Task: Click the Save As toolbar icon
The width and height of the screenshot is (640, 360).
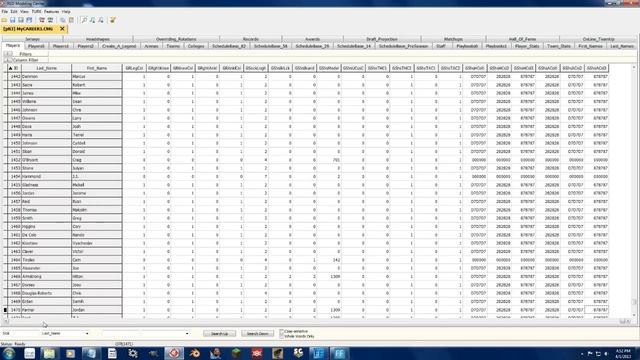Action: coord(21,20)
